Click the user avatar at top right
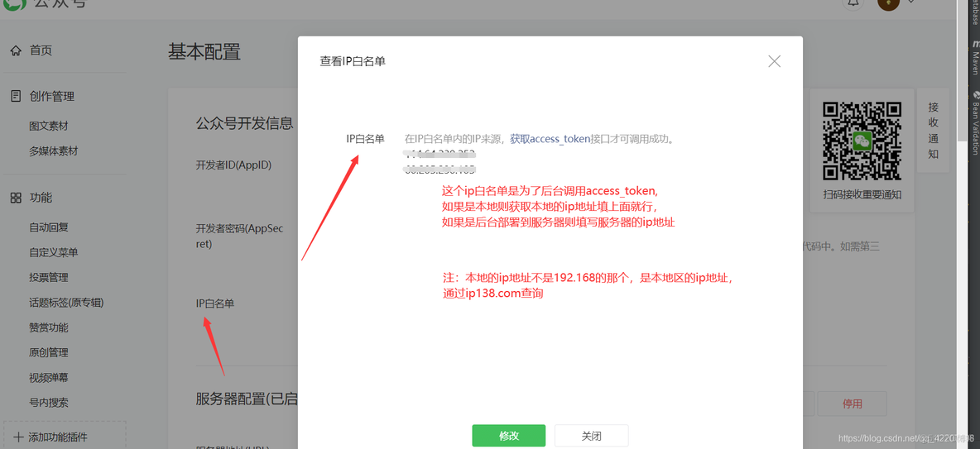 pyautogui.click(x=887, y=4)
